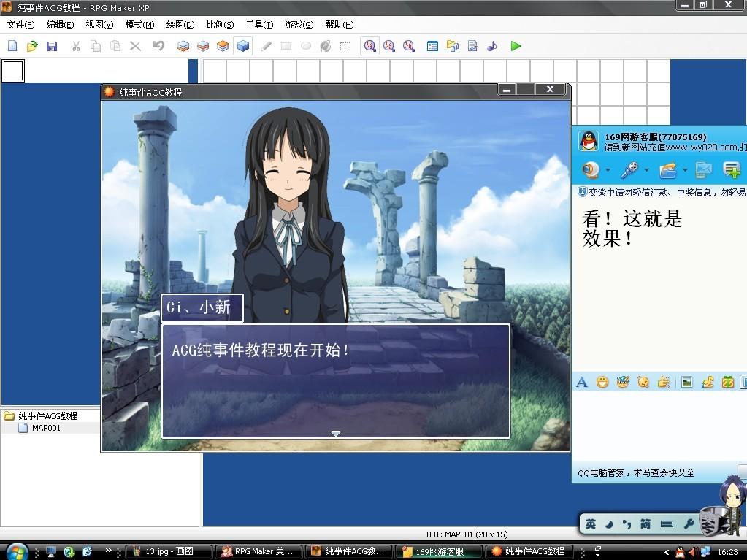Select the Ellipse drawing tool
The width and height of the screenshot is (747, 560).
point(306,46)
